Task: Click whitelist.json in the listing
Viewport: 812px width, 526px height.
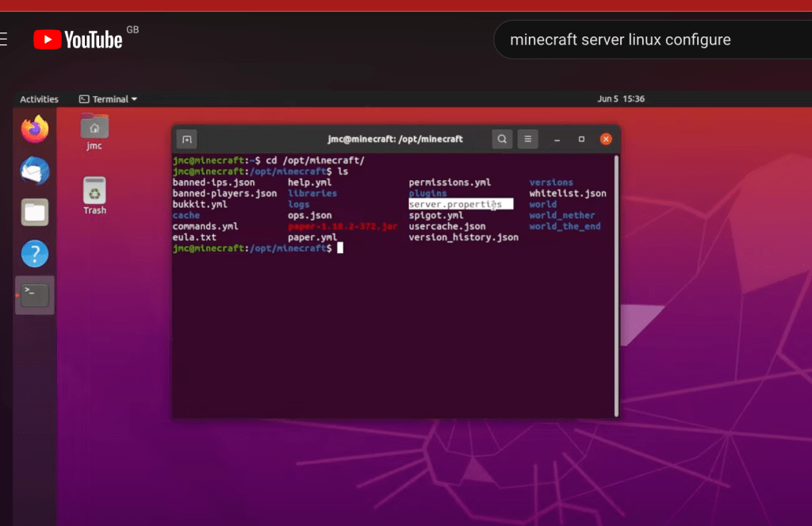Action: click(x=568, y=194)
